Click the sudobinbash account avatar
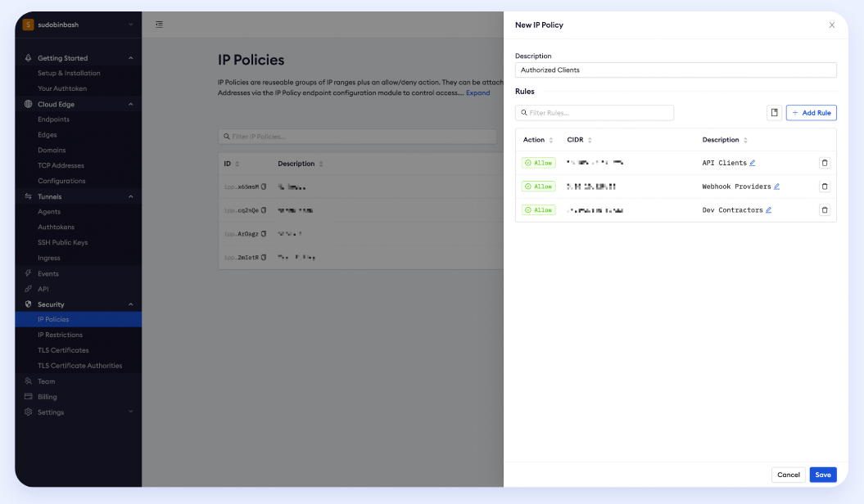864x504 pixels. click(x=28, y=25)
